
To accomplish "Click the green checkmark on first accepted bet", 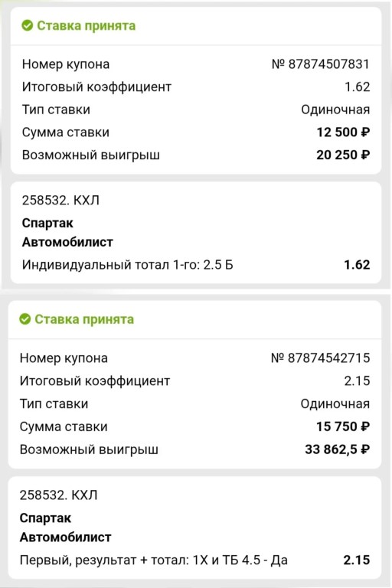I will (x=27, y=25).
